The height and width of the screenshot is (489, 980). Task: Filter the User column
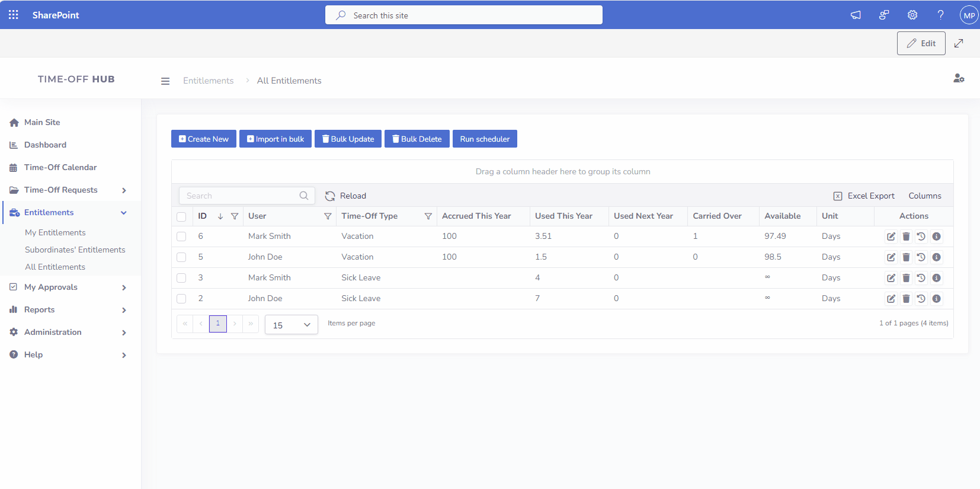(328, 216)
